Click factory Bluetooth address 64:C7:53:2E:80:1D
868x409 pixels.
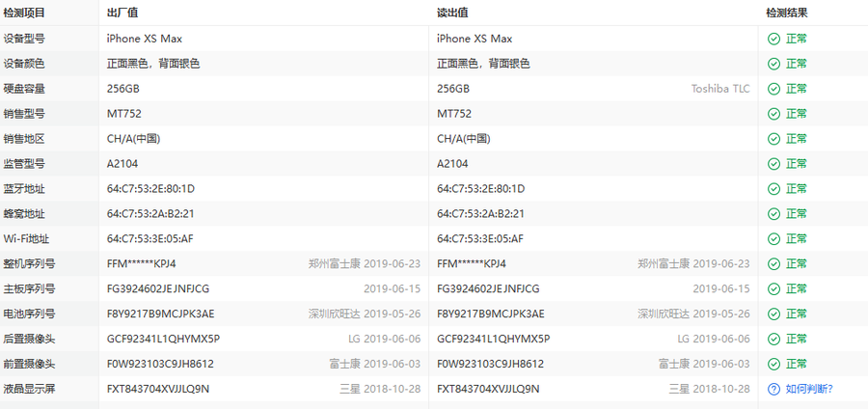pos(150,189)
